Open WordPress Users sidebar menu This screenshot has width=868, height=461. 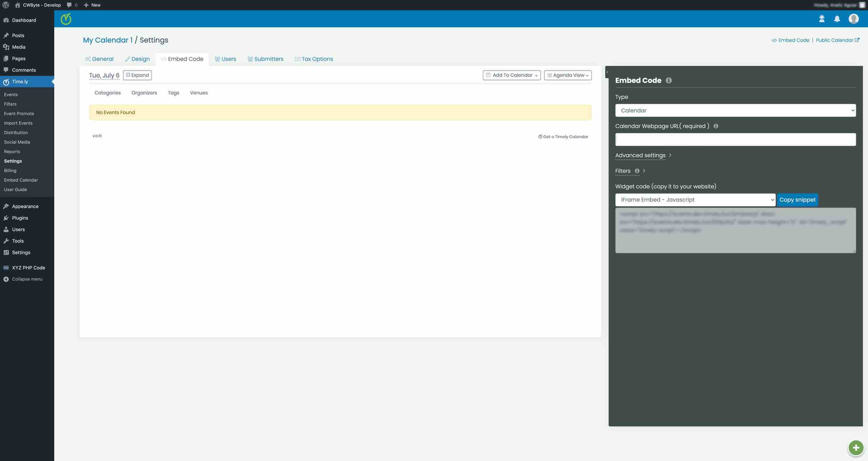[x=27, y=229]
